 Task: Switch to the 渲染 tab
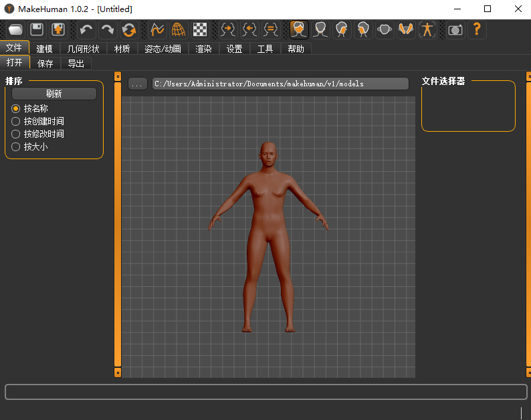point(204,49)
